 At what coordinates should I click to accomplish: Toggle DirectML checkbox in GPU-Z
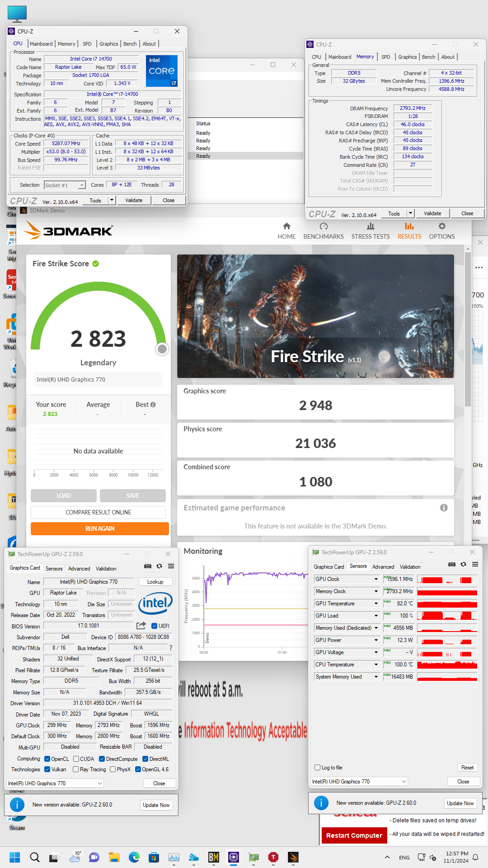[x=145, y=759]
